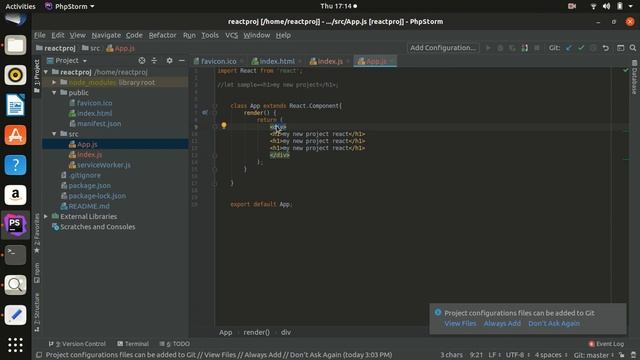Open the 4 spaces indent selector
This screenshot has height=360, width=640.
point(551,355)
